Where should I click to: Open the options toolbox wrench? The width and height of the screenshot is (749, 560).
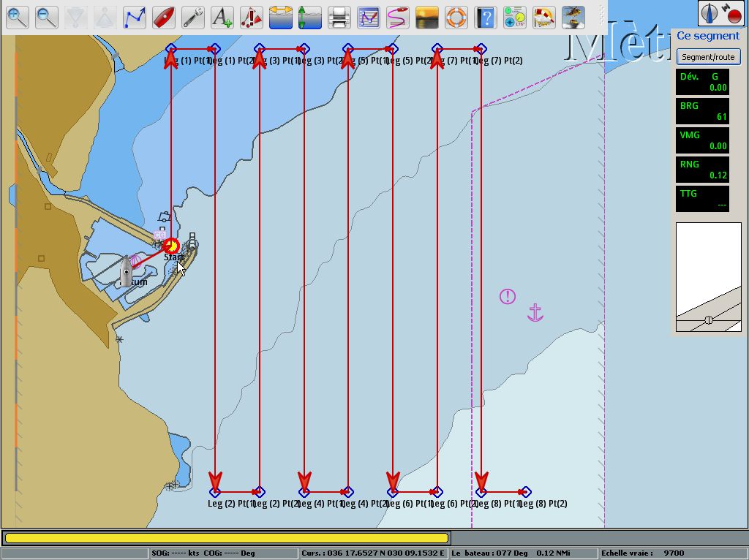[x=193, y=18]
